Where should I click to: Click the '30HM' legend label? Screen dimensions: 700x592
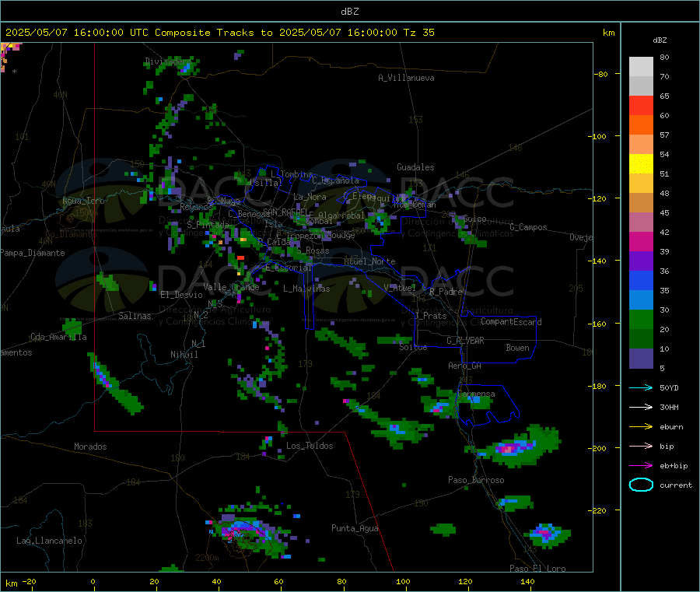(669, 407)
